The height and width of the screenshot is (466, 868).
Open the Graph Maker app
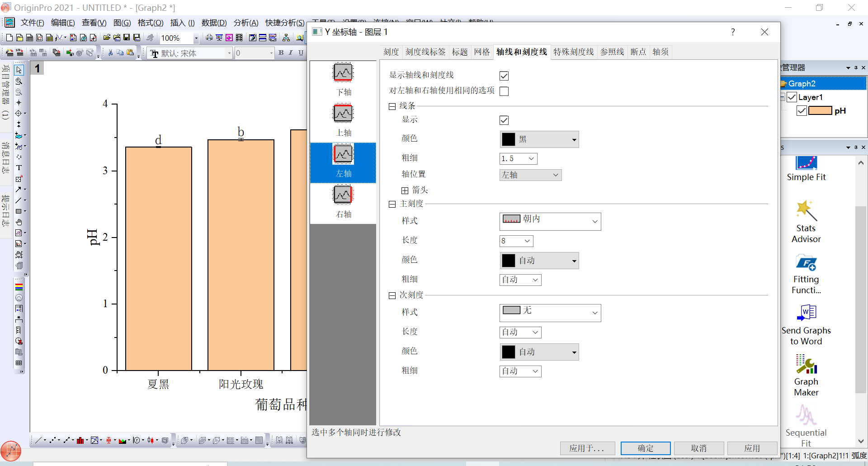click(x=806, y=375)
